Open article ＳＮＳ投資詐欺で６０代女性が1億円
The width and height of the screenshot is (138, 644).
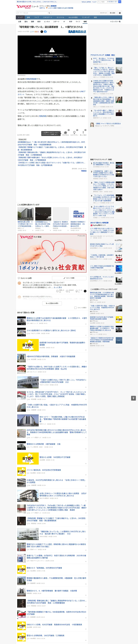[51, 330]
